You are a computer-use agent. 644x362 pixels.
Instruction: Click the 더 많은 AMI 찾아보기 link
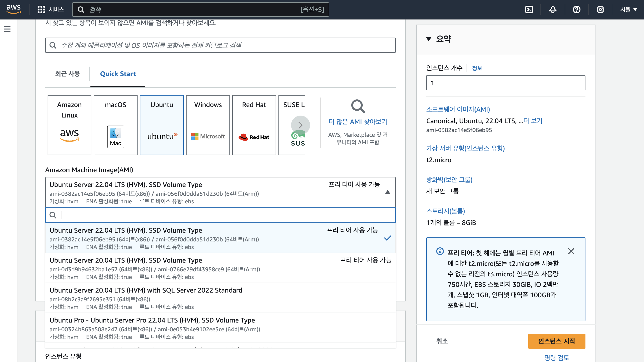coord(357,122)
